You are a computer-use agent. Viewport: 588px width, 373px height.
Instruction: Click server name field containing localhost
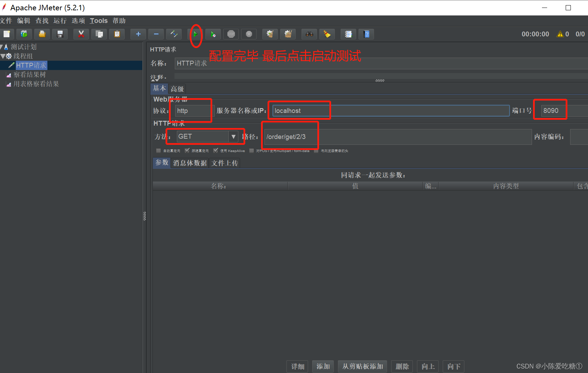coord(391,111)
